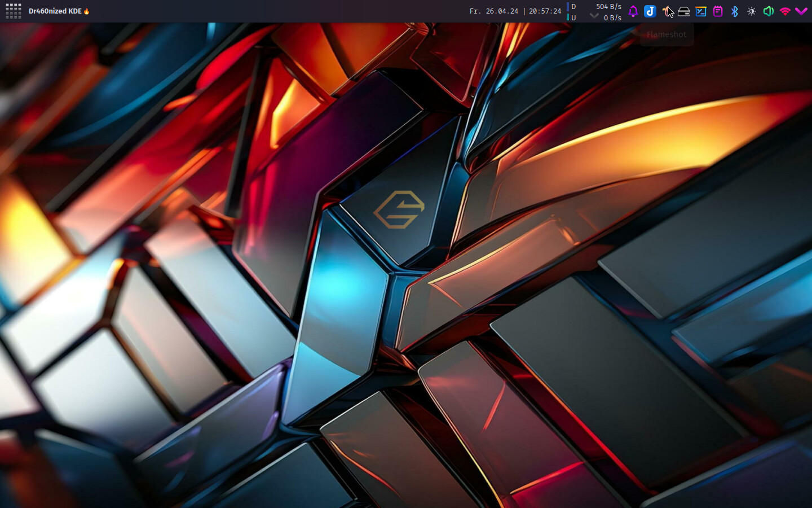Open the disk drives tray icon
This screenshot has width=812, height=508.
[684, 11]
